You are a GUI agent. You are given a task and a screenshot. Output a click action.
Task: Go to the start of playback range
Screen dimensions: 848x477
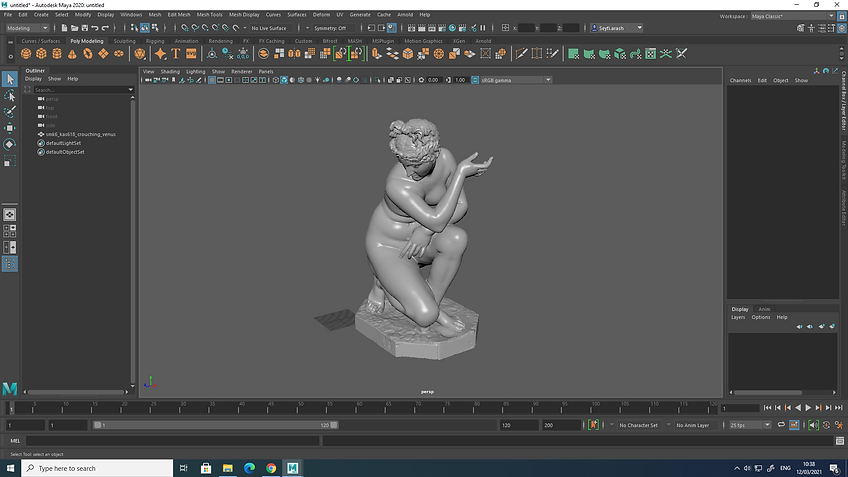767,408
